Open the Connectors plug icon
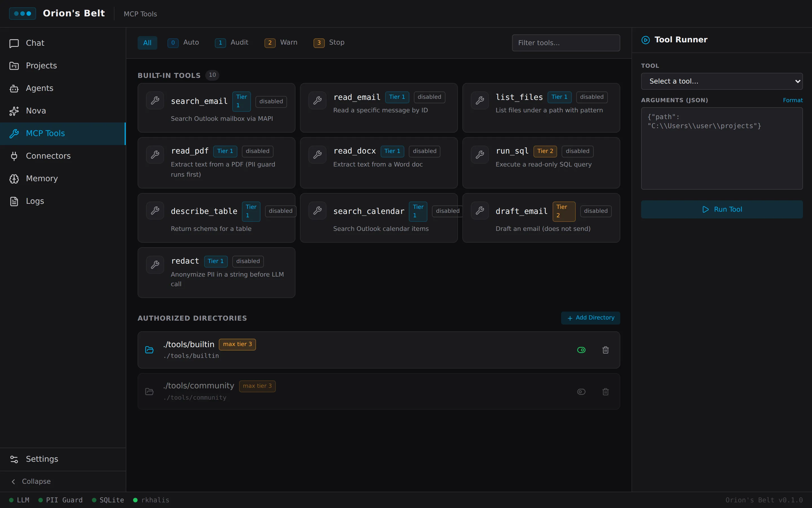This screenshot has height=508, width=812. tap(14, 156)
